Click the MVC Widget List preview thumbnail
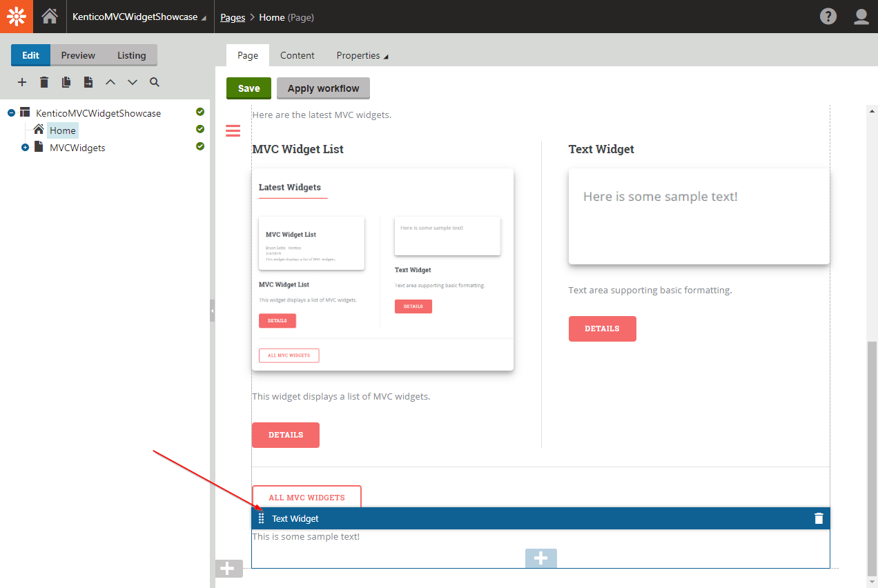Screen dimensions: 878x588 [383, 269]
